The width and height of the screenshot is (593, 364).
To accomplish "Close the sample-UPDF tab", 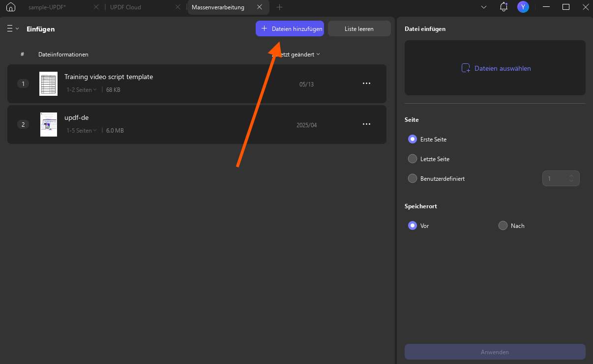I will click(96, 7).
